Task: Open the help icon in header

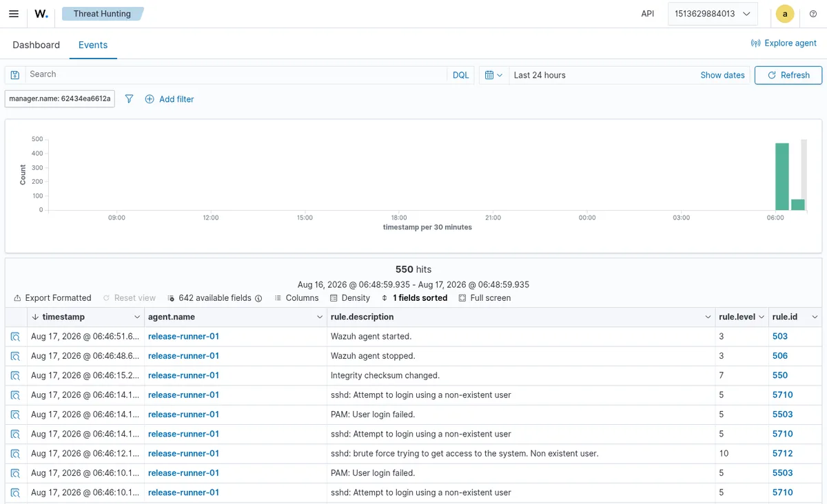Action: coord(813,14)
